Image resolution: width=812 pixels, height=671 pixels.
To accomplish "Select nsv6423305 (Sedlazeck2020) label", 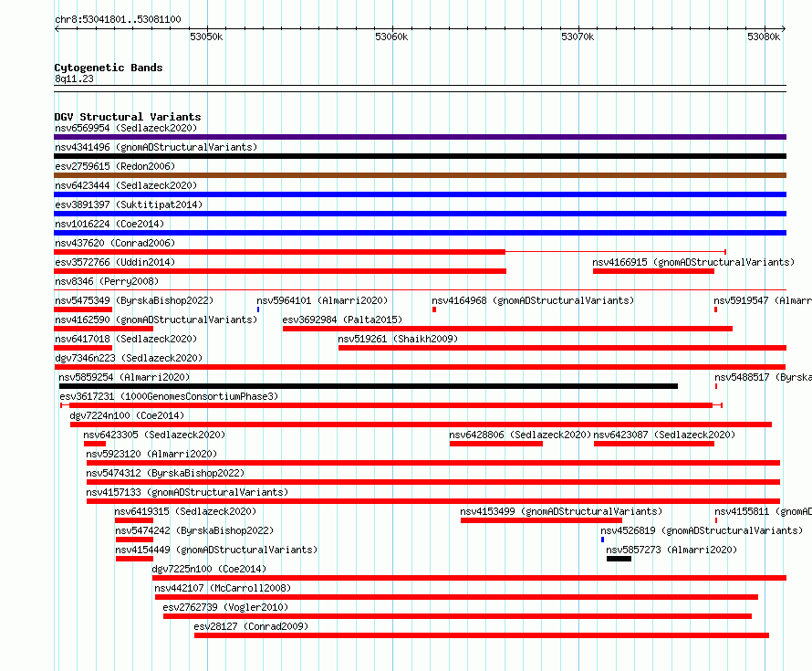I will pos(154,435).
